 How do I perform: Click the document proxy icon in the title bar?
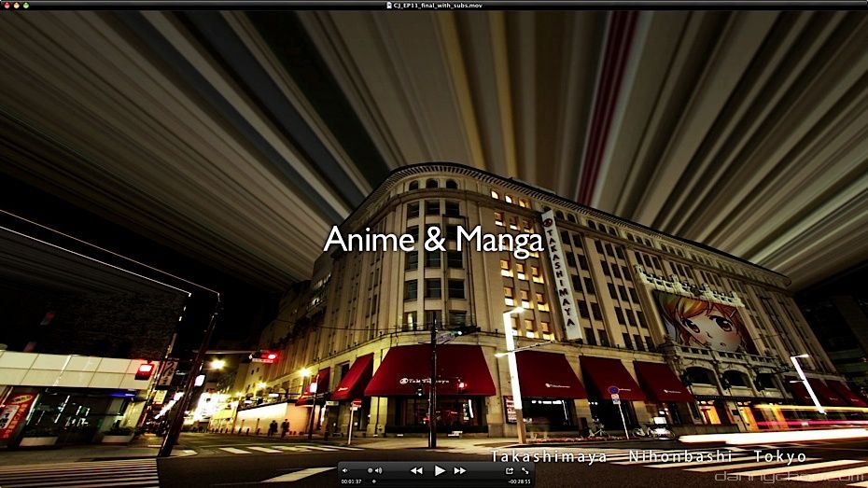pos(388,5)
